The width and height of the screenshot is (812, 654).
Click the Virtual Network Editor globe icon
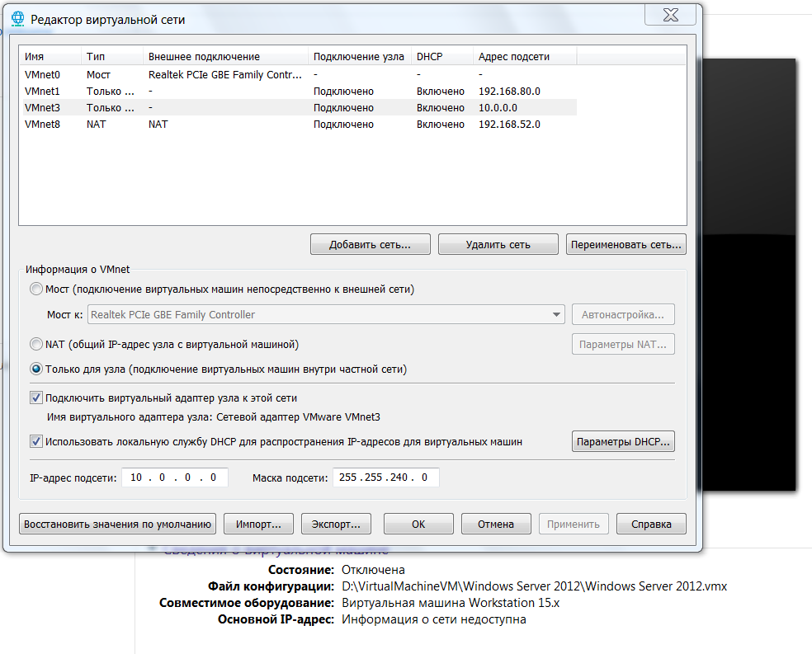(17, 19)
